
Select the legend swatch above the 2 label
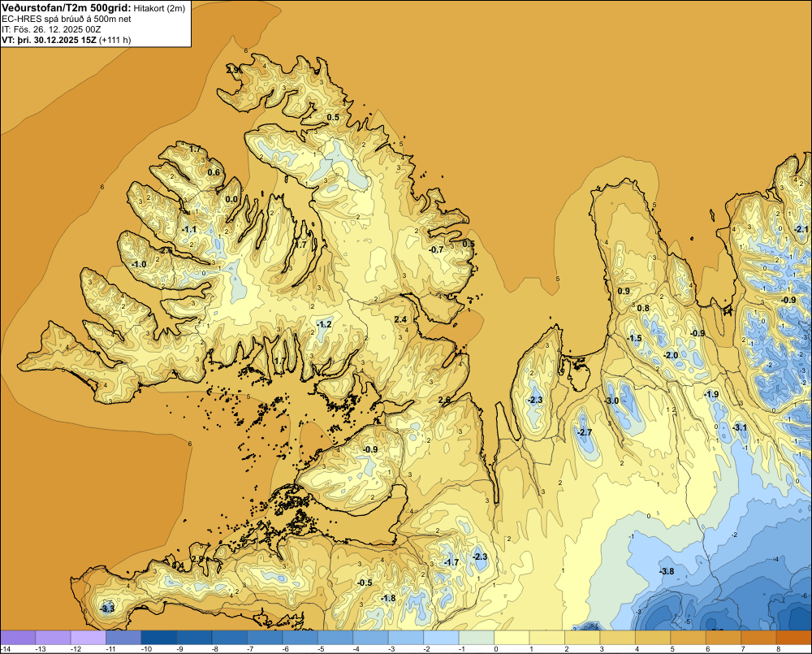(x=582, y=638)
